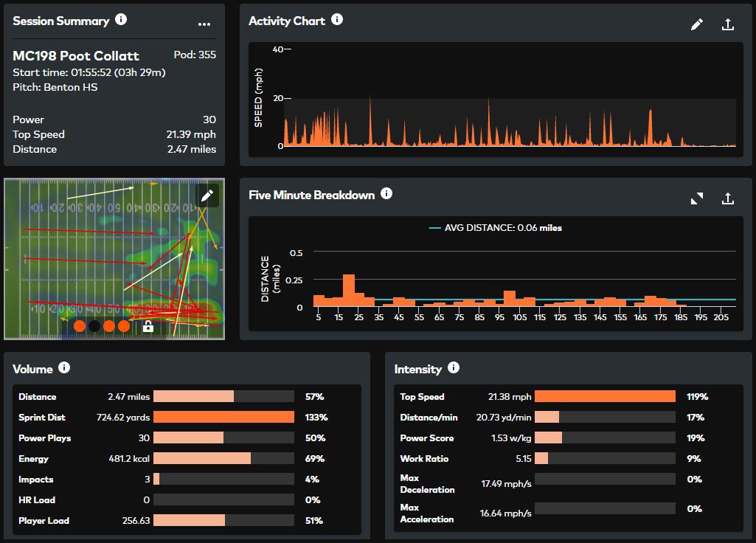Click the DISTANCE (miles) axis label
The width and height of the screenshot is (756, 543).
[269, 279]
